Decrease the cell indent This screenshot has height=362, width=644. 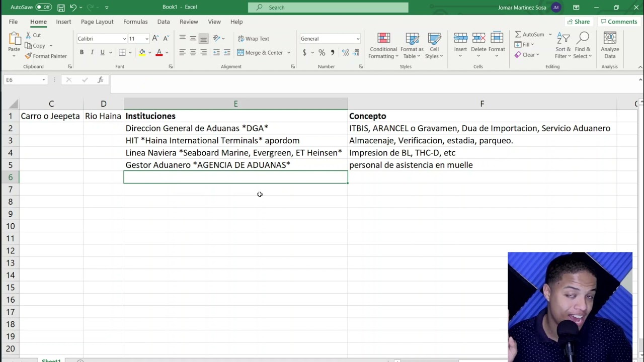[216, 53]
